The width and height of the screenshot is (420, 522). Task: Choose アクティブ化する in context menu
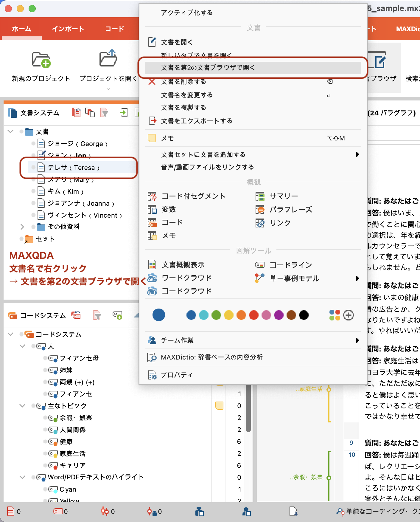(187, 13)
